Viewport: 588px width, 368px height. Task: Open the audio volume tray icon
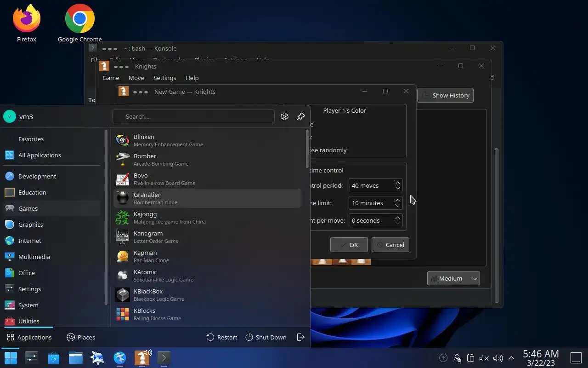(498, 358)
